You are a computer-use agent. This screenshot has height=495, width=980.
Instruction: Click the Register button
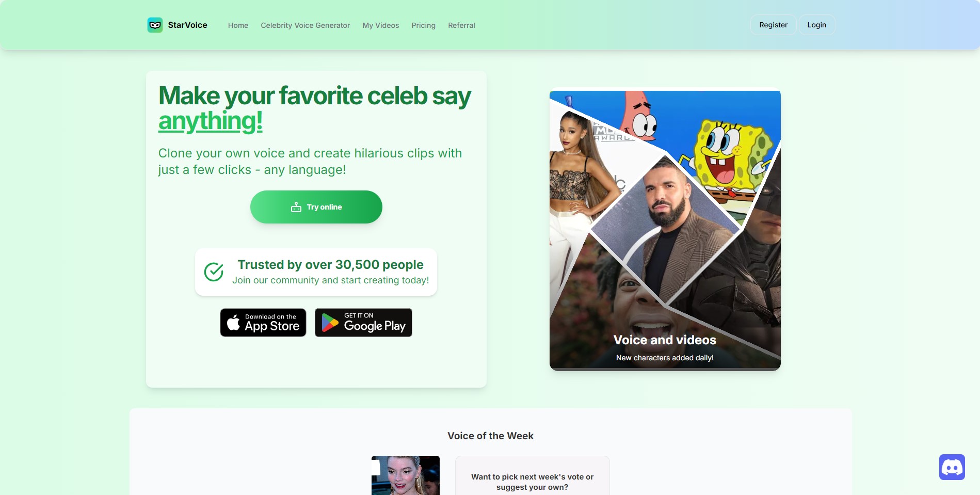click(x=773, y=25)
